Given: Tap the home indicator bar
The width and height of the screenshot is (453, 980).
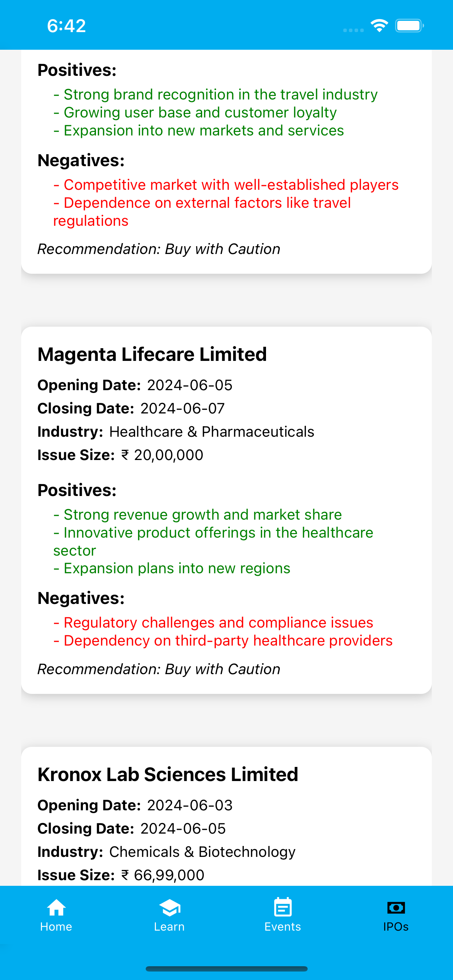Looking at the screenshot, I should point(227,969).
